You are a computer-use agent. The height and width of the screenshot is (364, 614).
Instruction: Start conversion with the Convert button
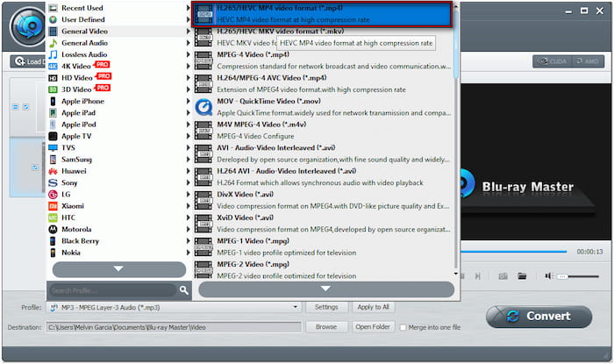[x=539, y=317]
